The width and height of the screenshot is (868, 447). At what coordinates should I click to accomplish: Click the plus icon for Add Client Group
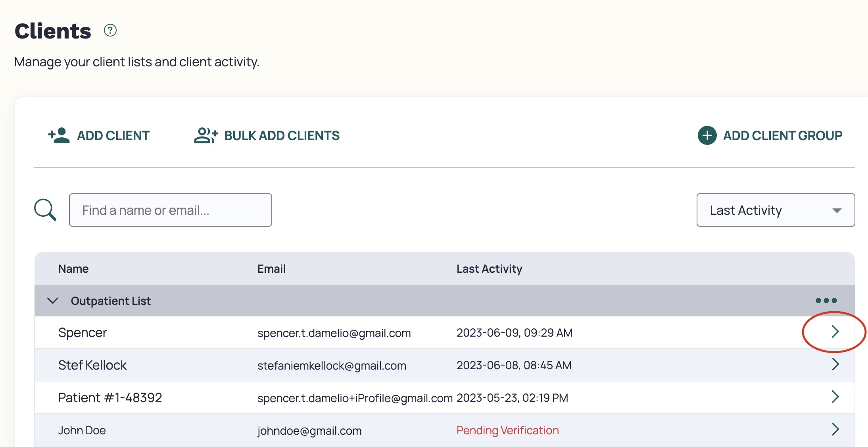[707, 136]
